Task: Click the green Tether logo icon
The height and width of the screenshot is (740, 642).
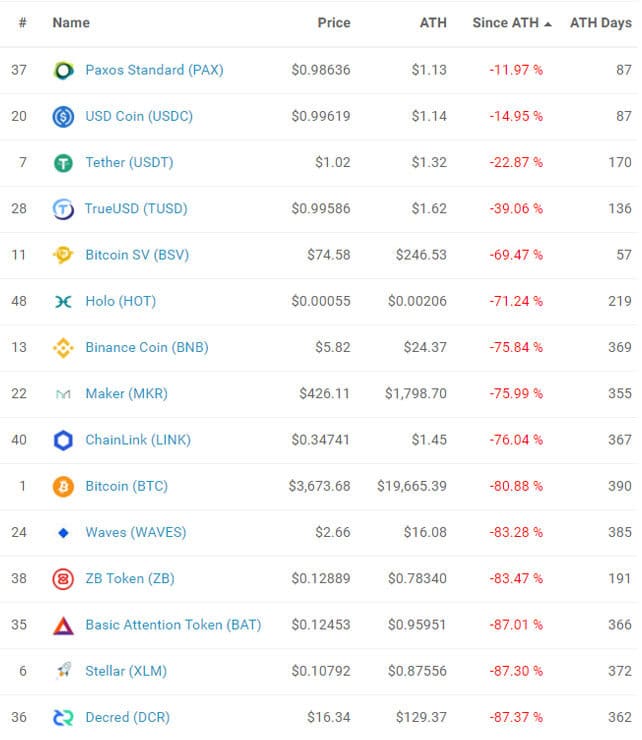Action: 63,163
